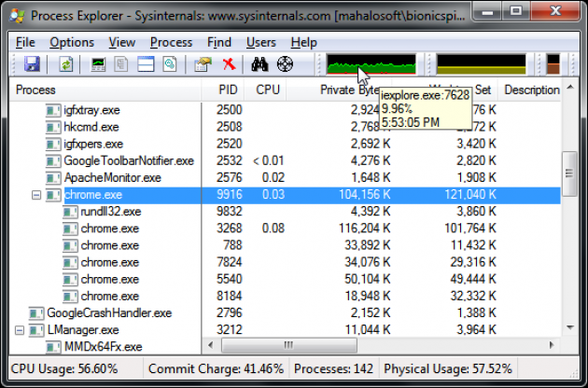This screenshot has height=388, width=588.
Task: Sort by the Description column header
Action: [529, 90]
